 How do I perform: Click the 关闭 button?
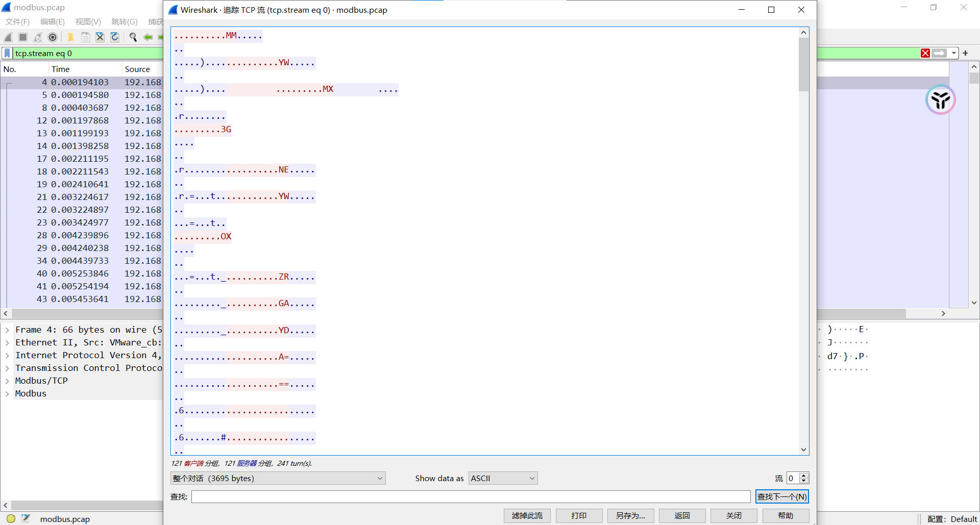pyautogui.click(x=734, y=516)
